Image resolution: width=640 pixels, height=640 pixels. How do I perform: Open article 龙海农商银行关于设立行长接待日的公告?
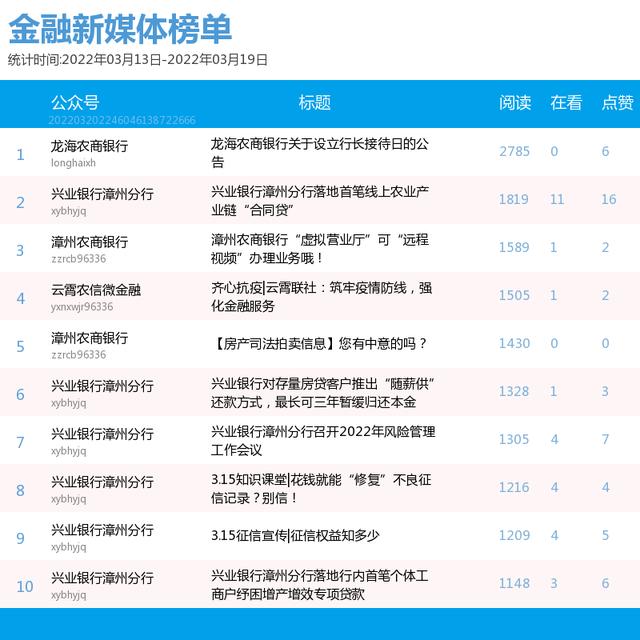320,153
